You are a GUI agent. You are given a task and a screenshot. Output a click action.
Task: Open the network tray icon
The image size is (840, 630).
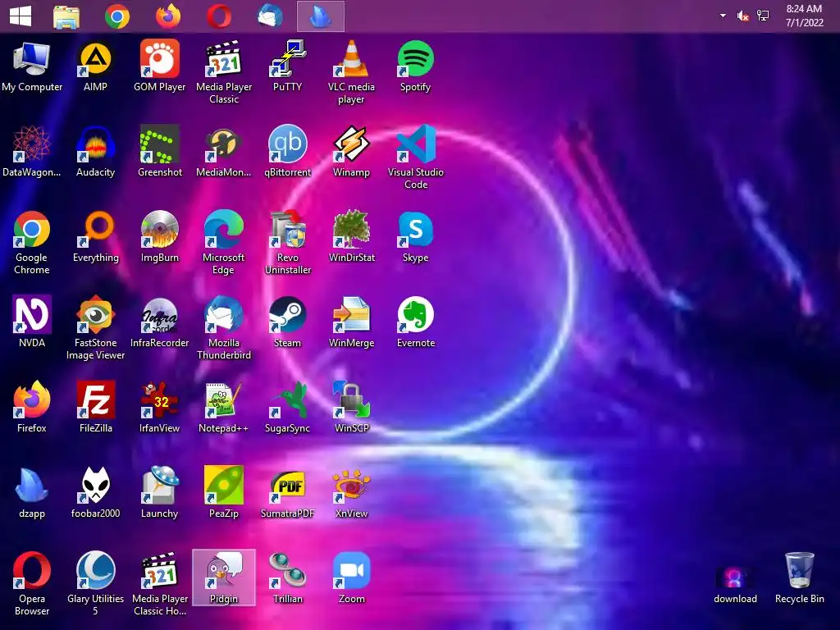763,16
